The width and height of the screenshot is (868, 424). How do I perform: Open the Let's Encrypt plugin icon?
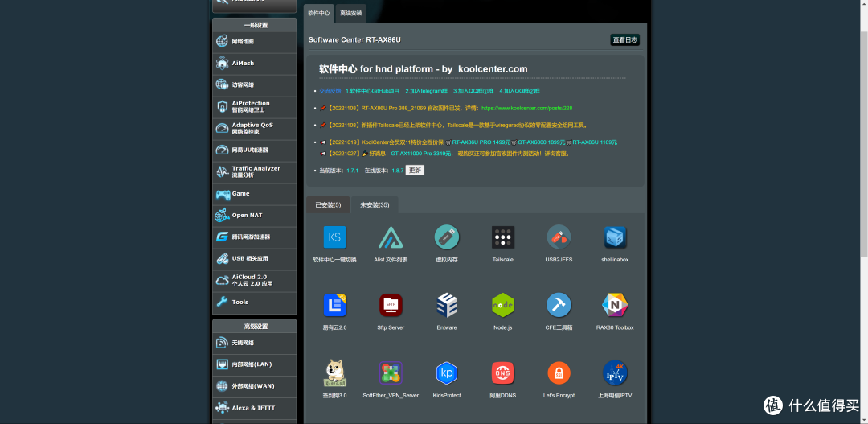tap(559, 373)
